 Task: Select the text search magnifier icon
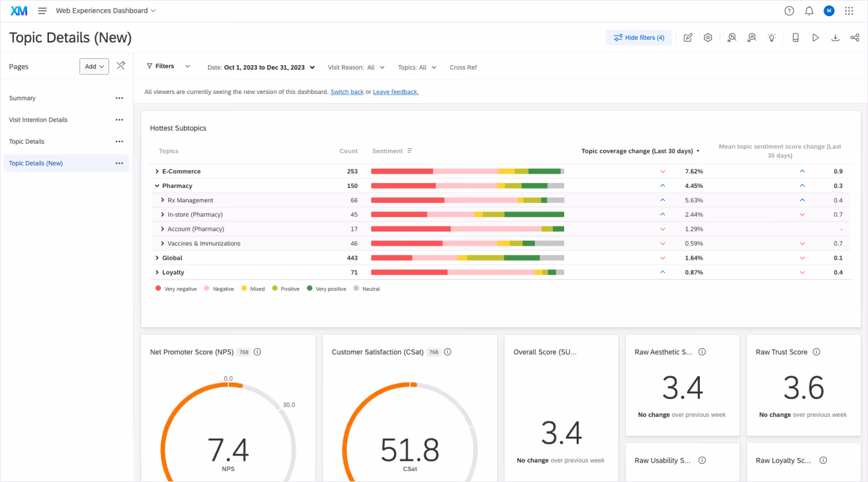pos(732,37)
